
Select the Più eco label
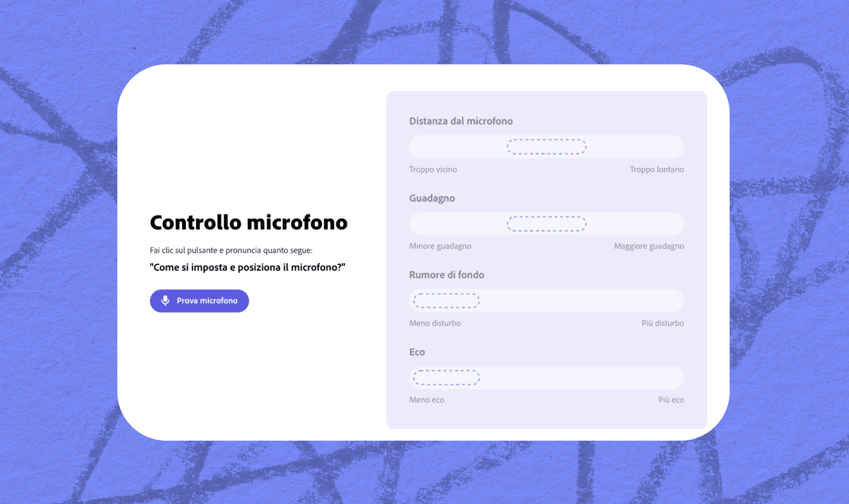coord(671,399)
